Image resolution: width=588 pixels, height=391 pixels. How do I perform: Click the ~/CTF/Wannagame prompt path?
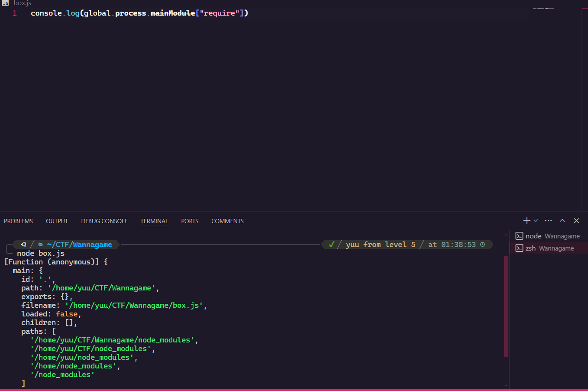[x=80, y=244]
